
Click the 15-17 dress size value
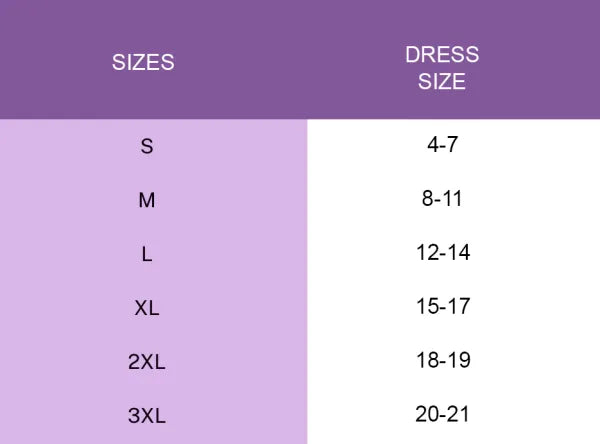(443, 307)
